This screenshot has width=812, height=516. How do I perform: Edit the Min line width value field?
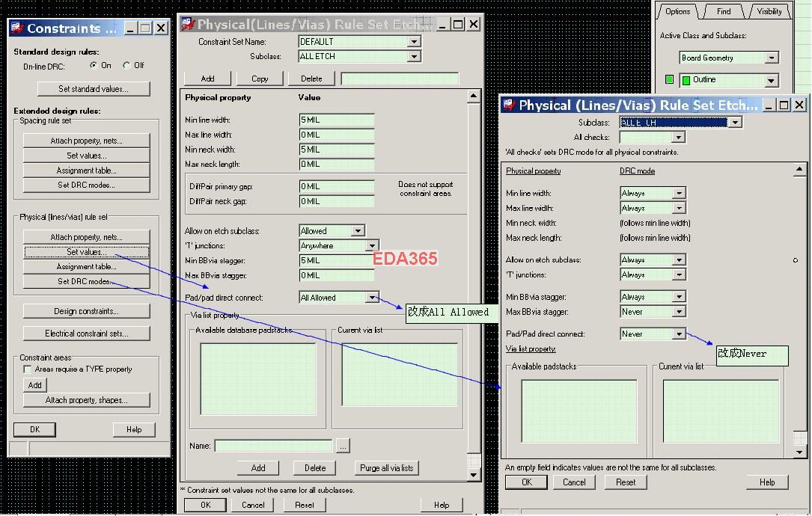pos(337,120)
